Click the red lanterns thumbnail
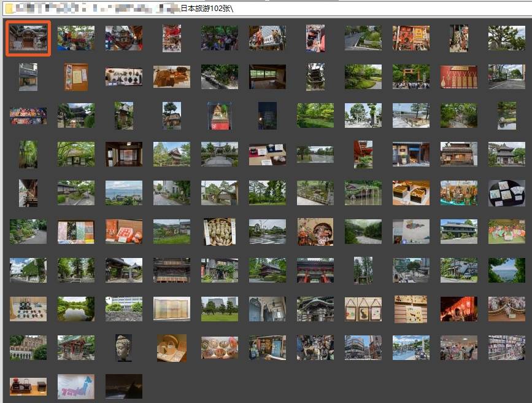Viewport: 532px width, 403px height. 458,309
